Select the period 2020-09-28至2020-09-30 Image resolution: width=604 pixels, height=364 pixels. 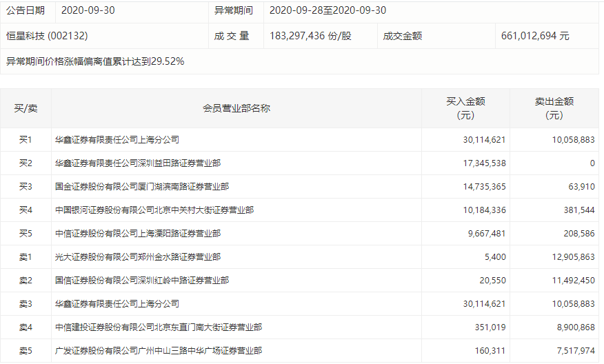(x=328, y=10)
